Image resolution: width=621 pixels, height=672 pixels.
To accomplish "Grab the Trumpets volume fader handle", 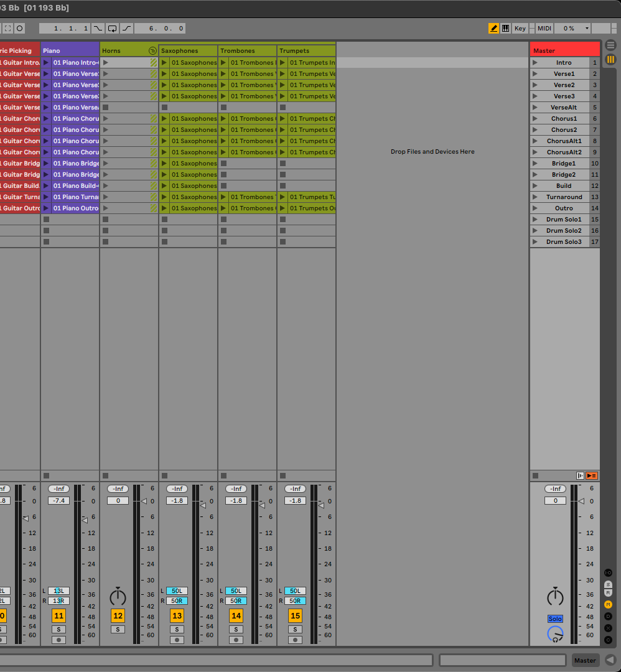I will point(321,506).
